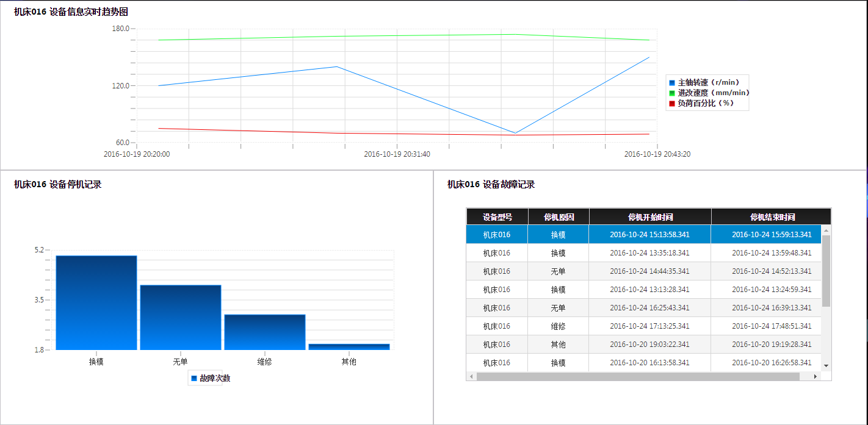
Task: Click the 2016-10-19 20:20:00 axis label
Action: pyautogui.click(x=137, y=154)
